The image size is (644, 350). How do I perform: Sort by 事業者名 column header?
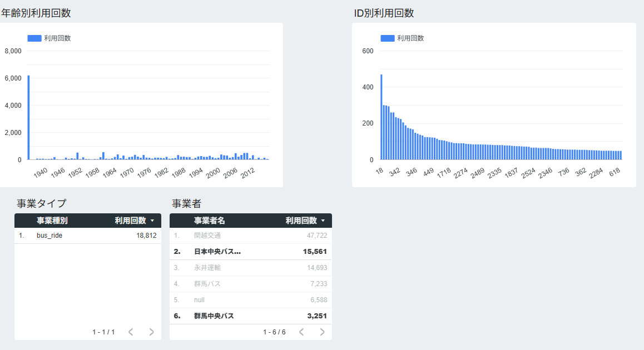click(x=210, y=221)
